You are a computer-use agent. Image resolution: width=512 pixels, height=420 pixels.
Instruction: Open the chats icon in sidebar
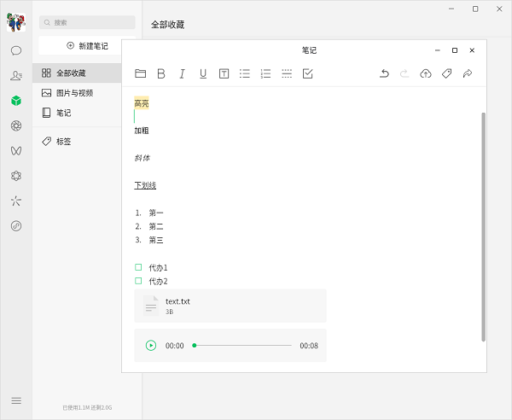click(x=16, y=50)
